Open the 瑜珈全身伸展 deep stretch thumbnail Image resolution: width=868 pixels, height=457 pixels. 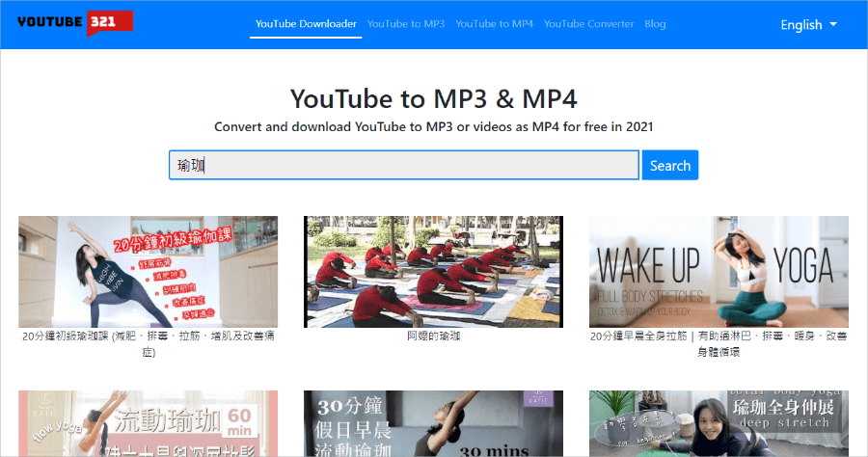(x=719, y=424)
